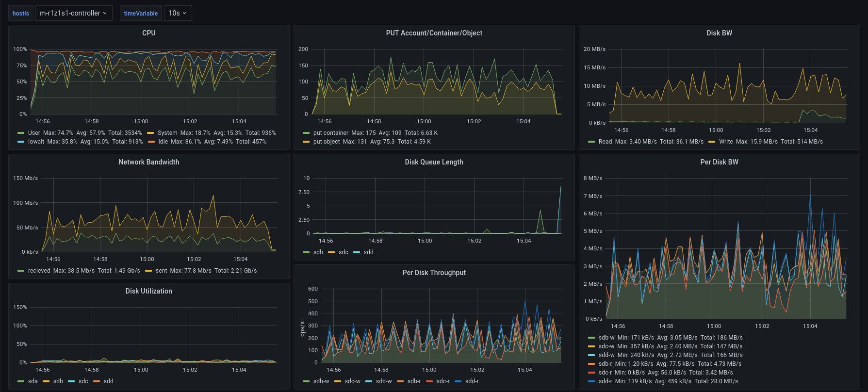
Task: Select the sda label in Disk Utilization legend
Action: pyautogui.click(x=33, y=381)
